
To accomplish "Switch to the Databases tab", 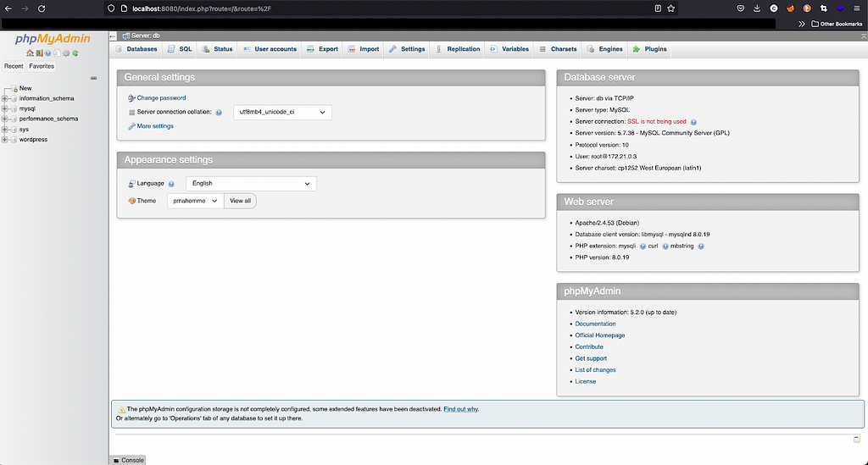I will click(136, 49).
